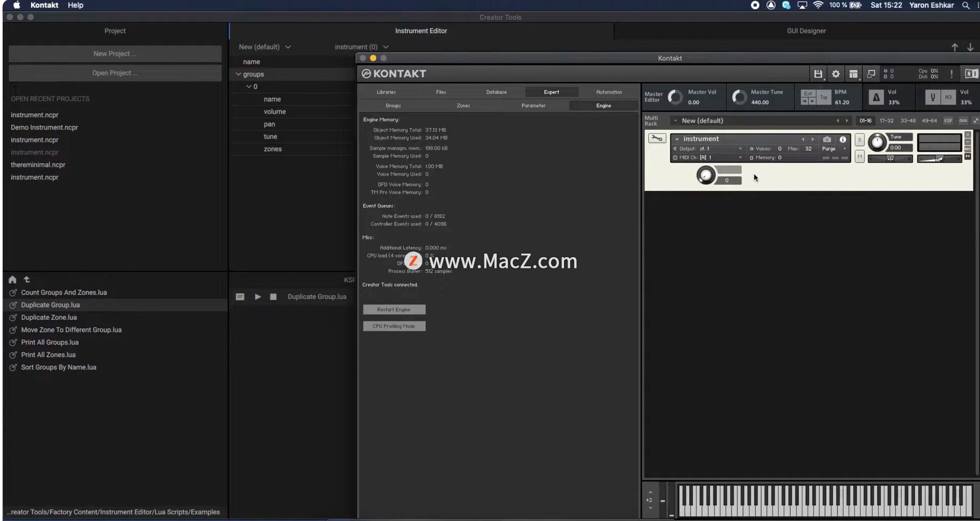Select reference tone pitch A3 button

click(948, 97)
